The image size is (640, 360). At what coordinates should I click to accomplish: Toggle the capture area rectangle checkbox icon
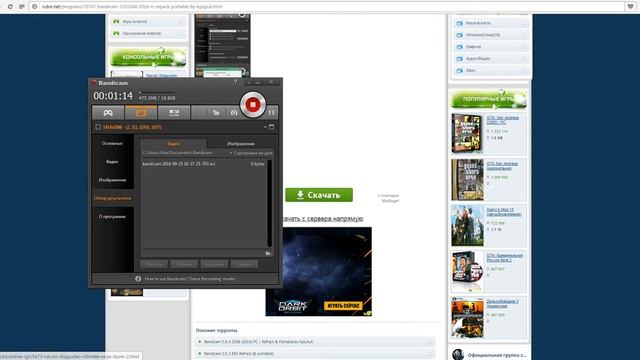click(x=98, y=127)
